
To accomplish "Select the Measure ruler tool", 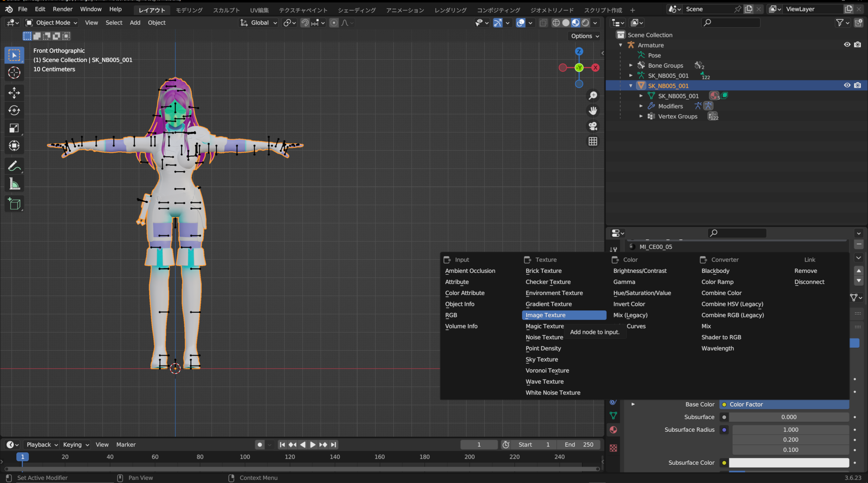I will coord(14,184).
